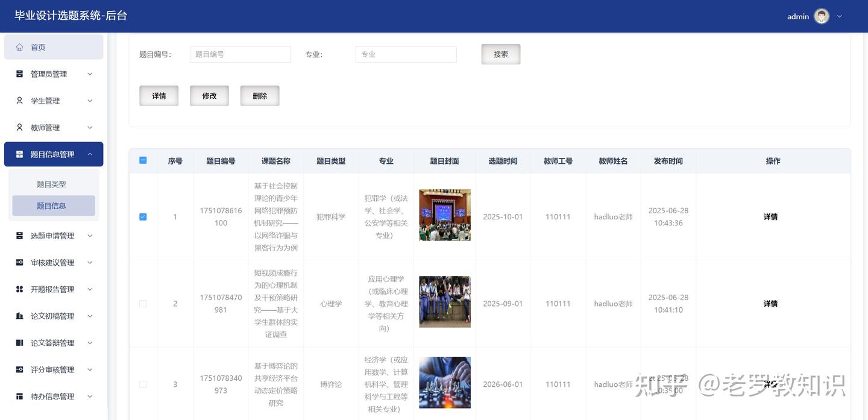
Task: Click the cell 1751078616100
Action: (221, 217)
